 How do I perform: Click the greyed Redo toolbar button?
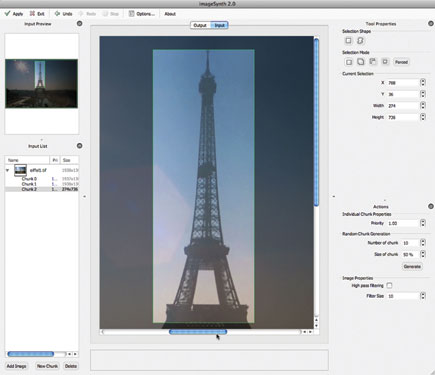[87, 14]
